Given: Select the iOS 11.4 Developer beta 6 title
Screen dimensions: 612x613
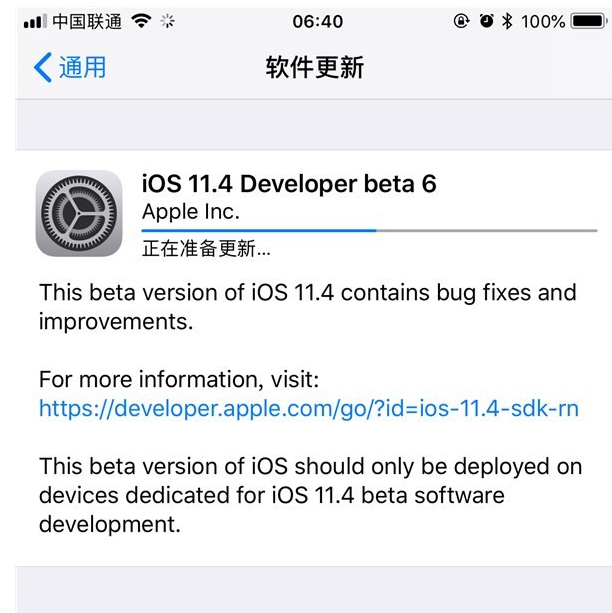Looking at the screenshot, I should tap(289, 184).
